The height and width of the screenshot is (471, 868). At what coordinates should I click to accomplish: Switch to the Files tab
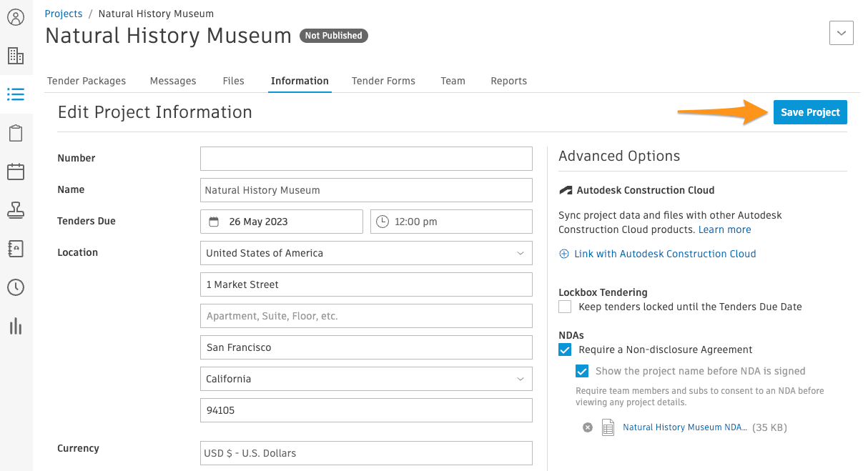pyautogui.click(x=234, y=81)
